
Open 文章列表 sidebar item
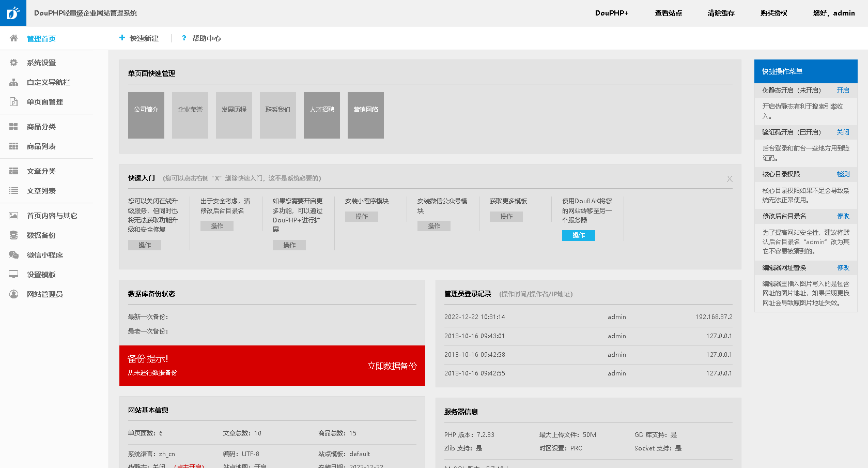(41, 191)
